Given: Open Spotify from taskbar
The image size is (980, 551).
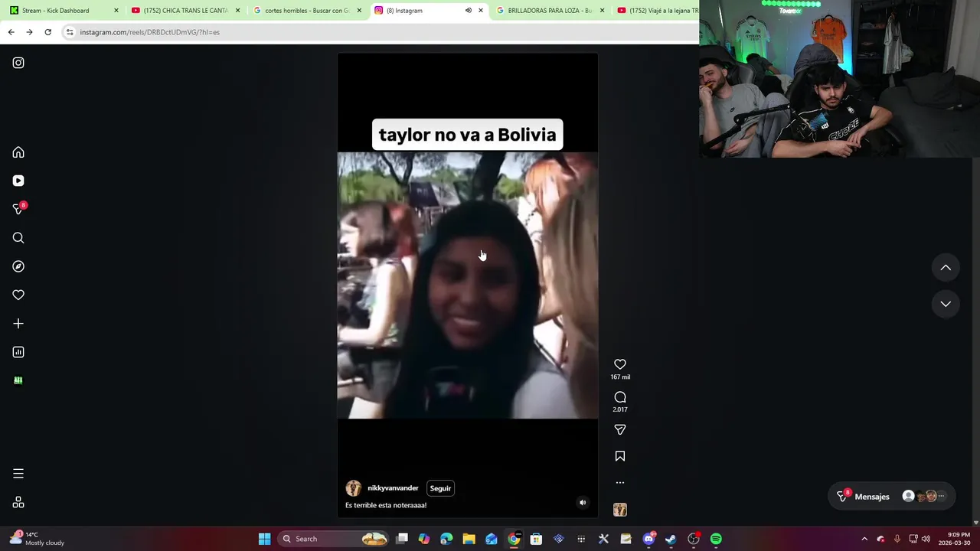Looking at the screenshot, I should coord(716,539).
